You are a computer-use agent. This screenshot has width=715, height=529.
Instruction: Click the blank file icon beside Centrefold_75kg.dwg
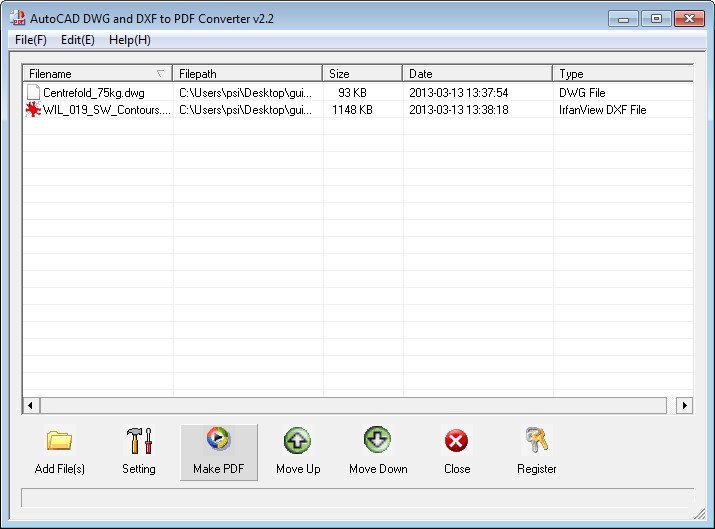[33, 92]
